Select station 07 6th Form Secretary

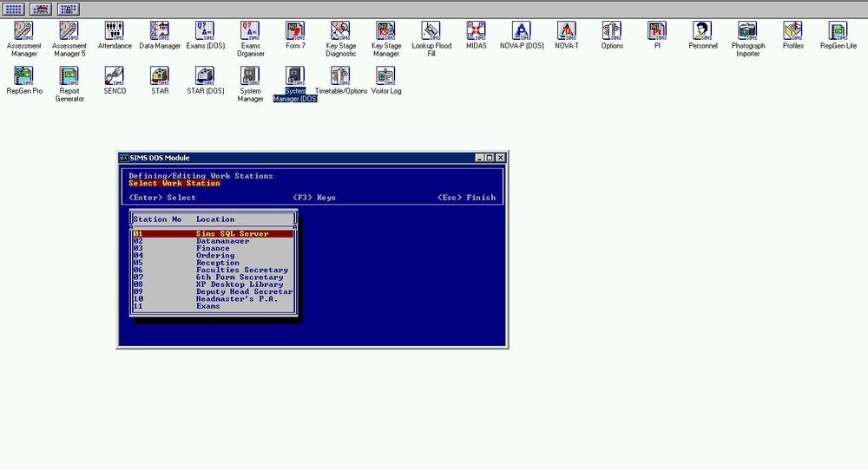pos(214,277)
